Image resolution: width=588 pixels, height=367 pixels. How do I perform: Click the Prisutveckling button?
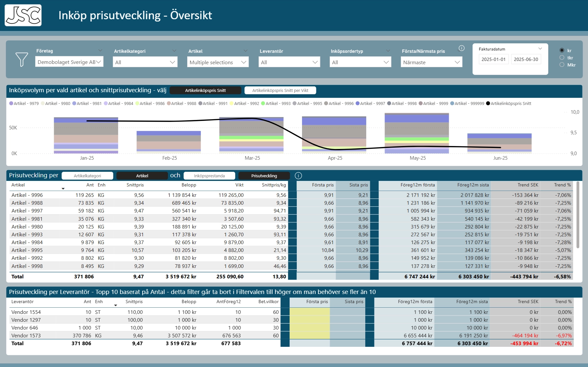coord(264,176)
